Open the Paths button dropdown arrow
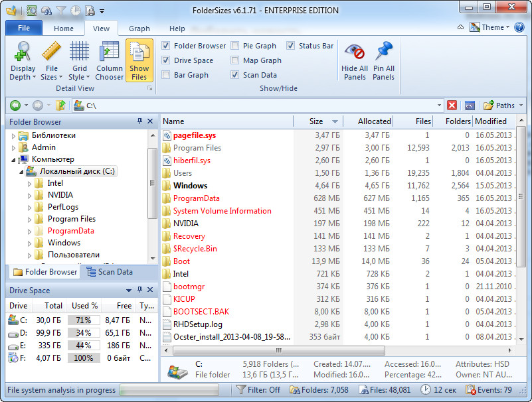 pos(521,105)
